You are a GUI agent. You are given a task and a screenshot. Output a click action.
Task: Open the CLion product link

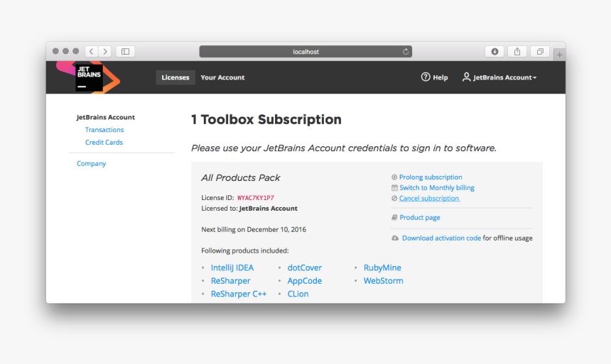(298, 294)
